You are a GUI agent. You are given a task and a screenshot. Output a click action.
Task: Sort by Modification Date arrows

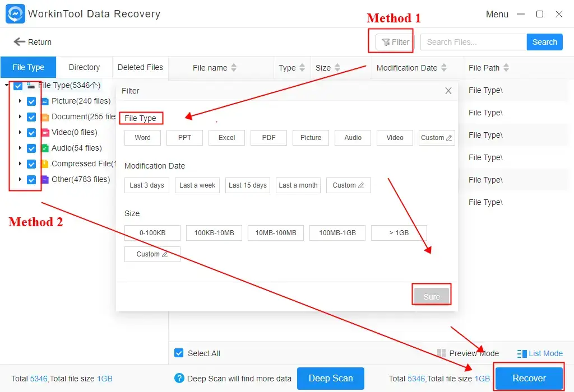444,68
